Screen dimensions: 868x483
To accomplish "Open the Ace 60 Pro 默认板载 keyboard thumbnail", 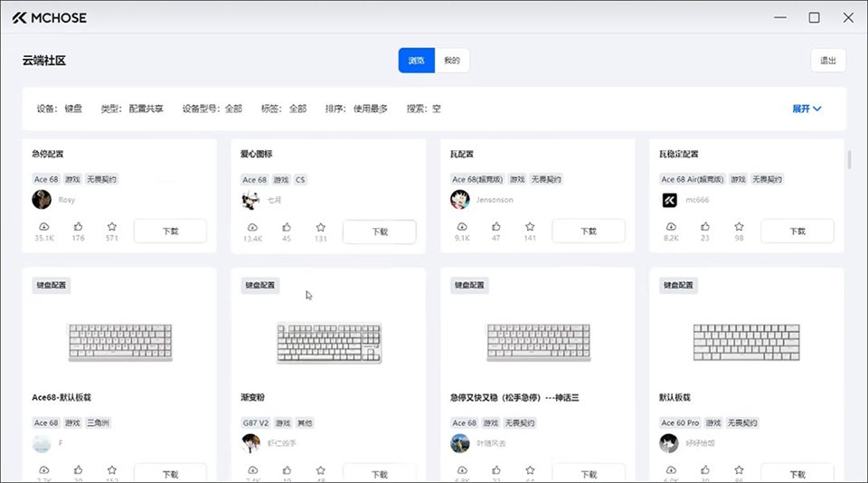I will tap(747, 342).
